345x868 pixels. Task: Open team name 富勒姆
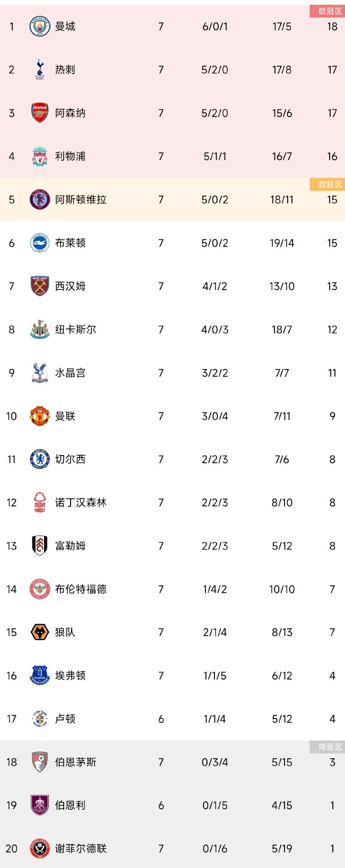click(70, 546)
